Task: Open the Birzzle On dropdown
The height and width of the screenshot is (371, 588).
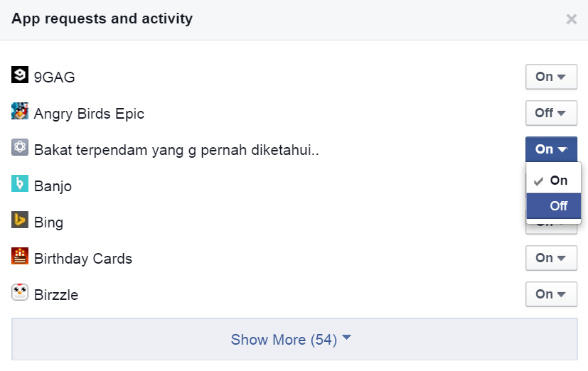Action: (551, 294)
